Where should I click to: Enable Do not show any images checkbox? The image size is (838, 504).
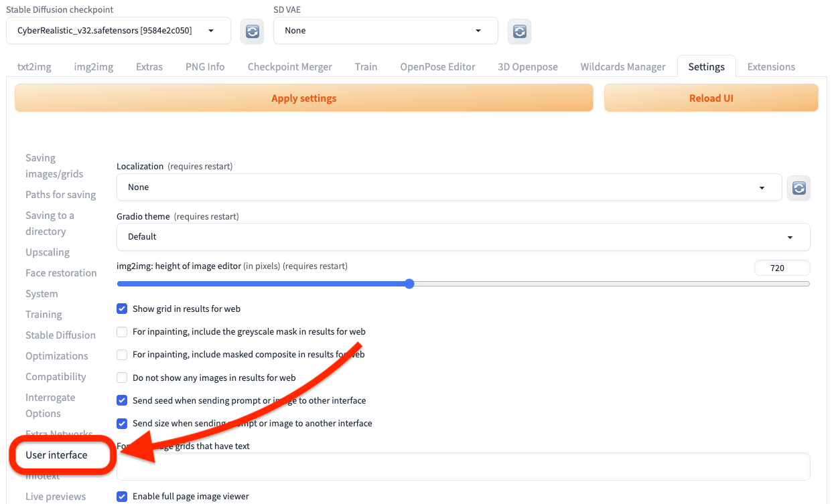point(122,377)
